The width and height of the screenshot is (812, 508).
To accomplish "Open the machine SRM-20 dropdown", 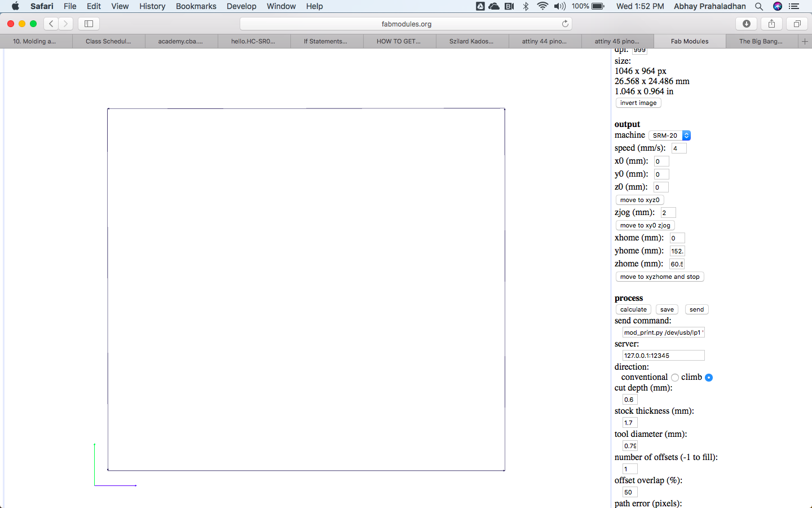I will click(x=669, y=135).
